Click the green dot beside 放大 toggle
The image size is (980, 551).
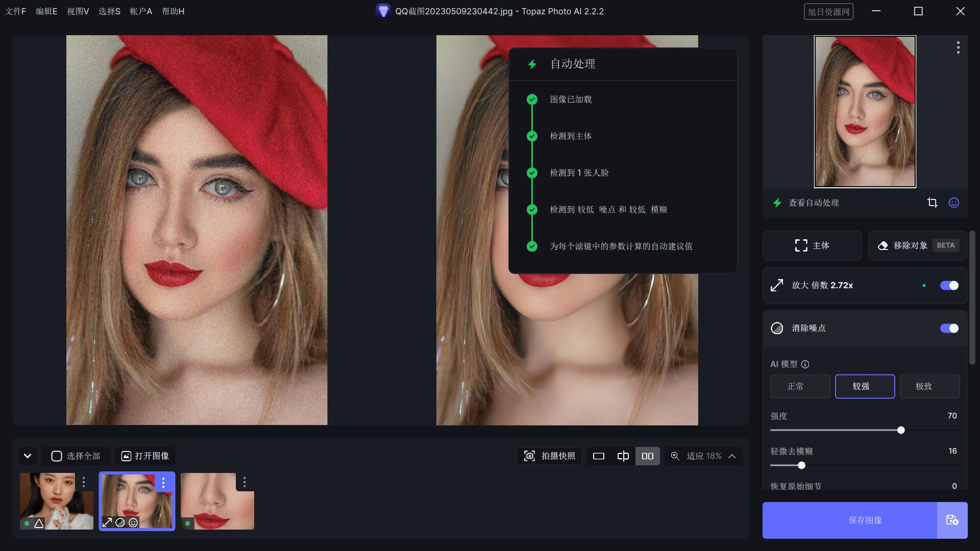tap(924, 286)
